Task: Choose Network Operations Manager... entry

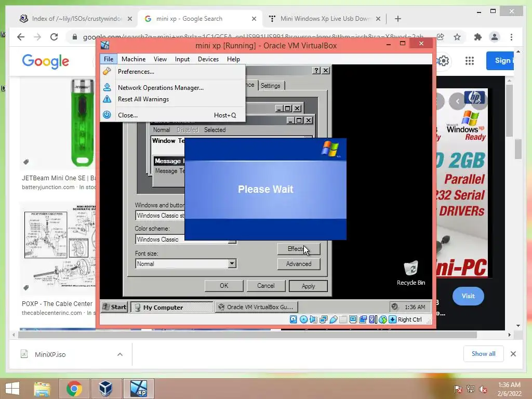Action: click(x=172, y=87)
